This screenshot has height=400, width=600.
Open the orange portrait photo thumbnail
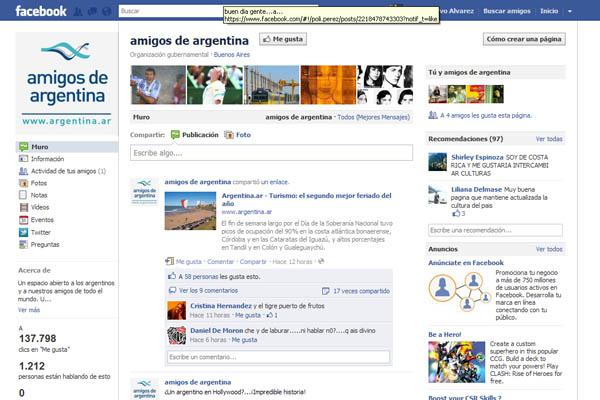tap(328, 85)
